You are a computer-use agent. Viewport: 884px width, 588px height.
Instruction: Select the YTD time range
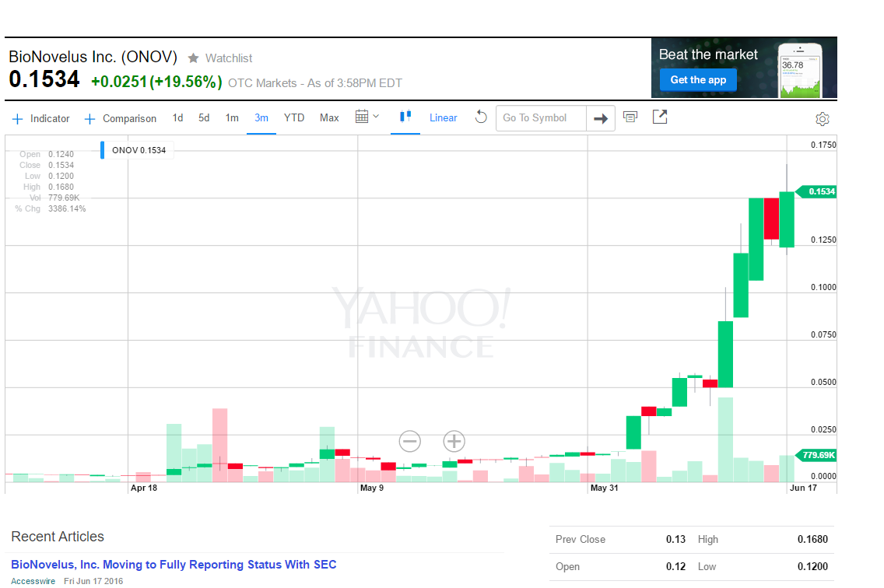coord(293,117)
